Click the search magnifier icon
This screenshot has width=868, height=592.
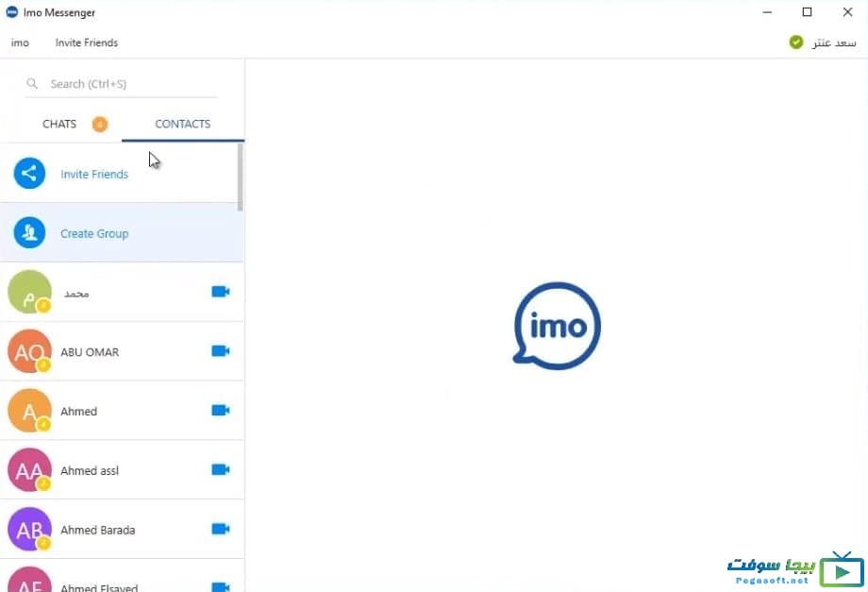32,84
